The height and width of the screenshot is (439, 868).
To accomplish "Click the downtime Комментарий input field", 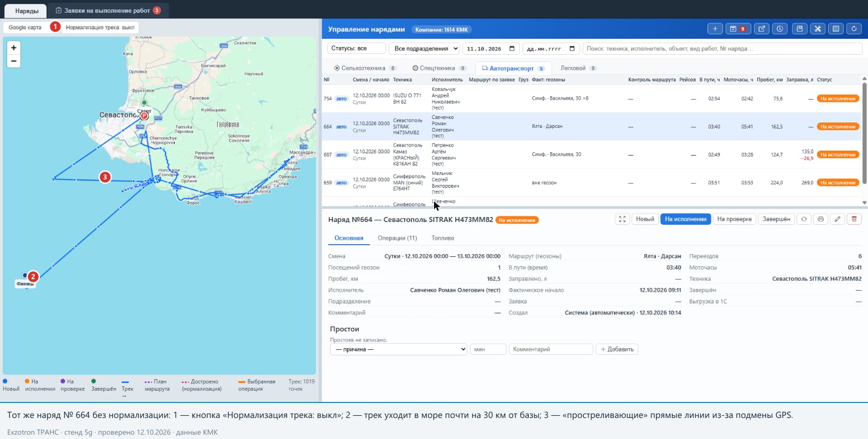I will coord(551,349).
